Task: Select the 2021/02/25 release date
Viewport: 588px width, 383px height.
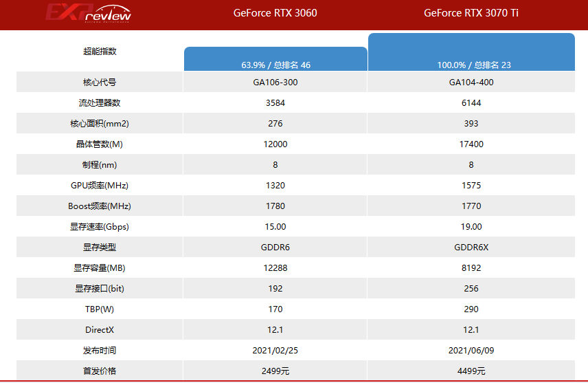Action: pos(275,351)
